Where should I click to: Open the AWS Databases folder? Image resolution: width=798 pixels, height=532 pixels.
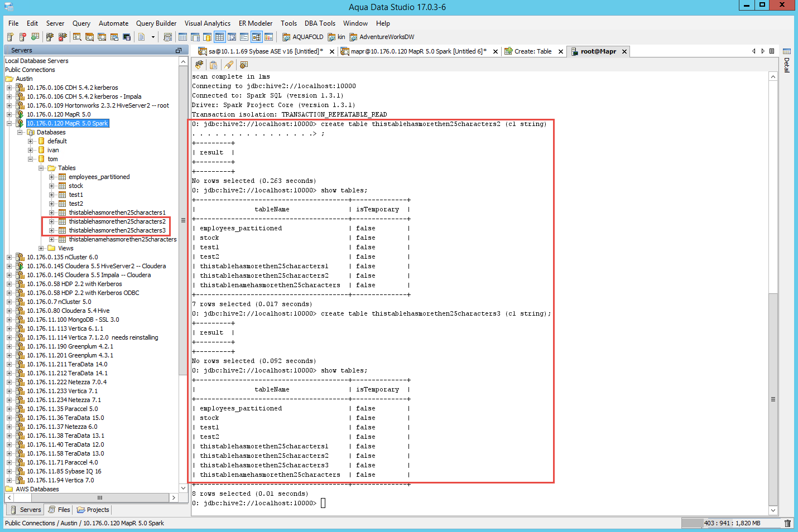click(x=37, y=489)
